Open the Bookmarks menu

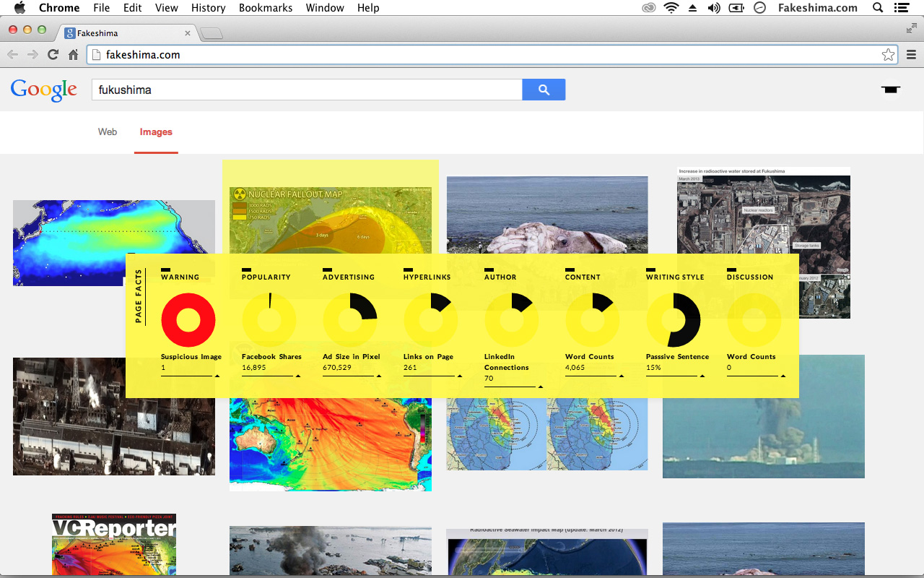tap(266, 8)
